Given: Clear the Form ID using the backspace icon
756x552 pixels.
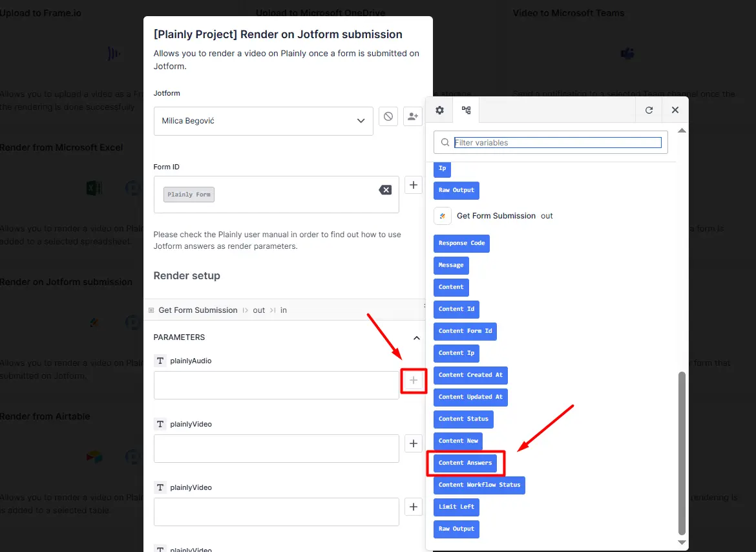Looking at the screenshot, I should pos(385,190).
